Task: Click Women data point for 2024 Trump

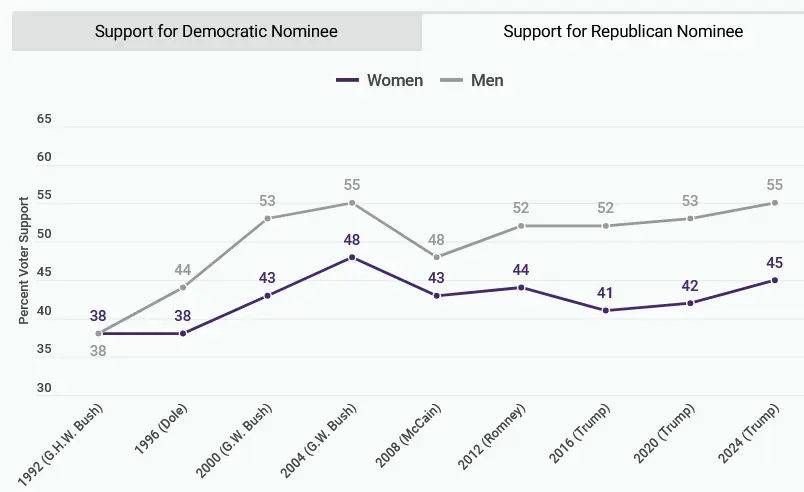Action: click(x=774, y=280)
